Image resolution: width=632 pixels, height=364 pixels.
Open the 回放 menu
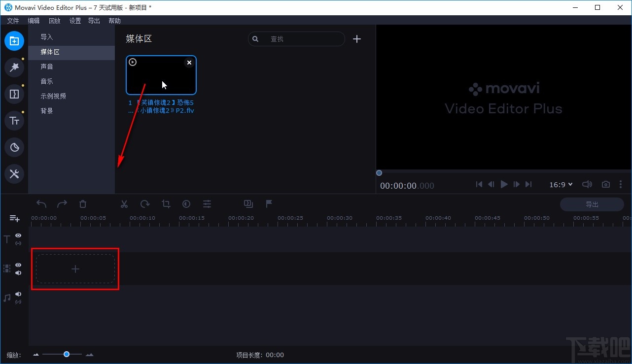pos(54,21)
